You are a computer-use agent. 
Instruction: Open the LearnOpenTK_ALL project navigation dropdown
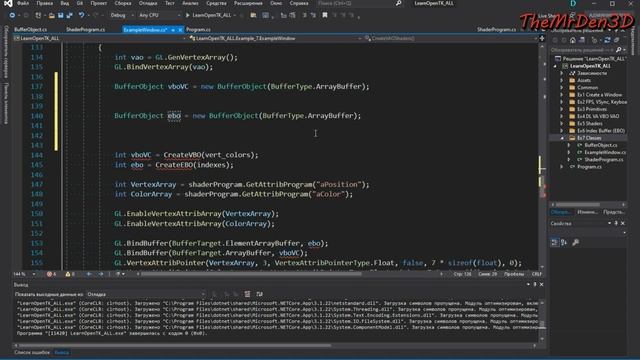pos(100,38)
